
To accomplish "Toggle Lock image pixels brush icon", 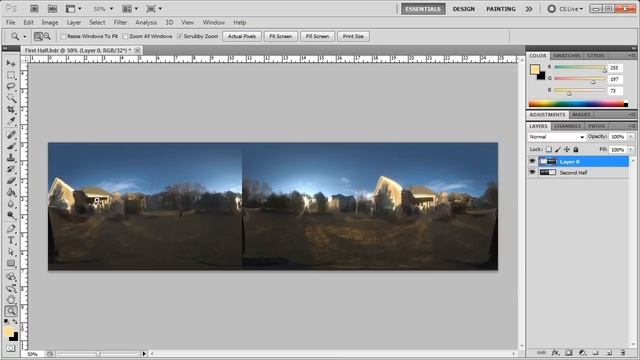I will coord(558,149).
